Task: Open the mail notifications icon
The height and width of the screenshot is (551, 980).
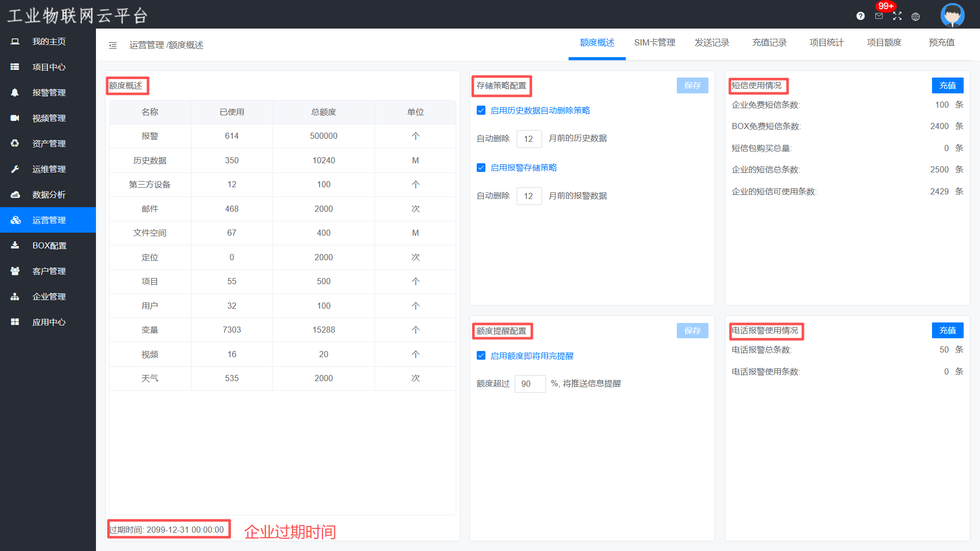Action: [879, 16]
